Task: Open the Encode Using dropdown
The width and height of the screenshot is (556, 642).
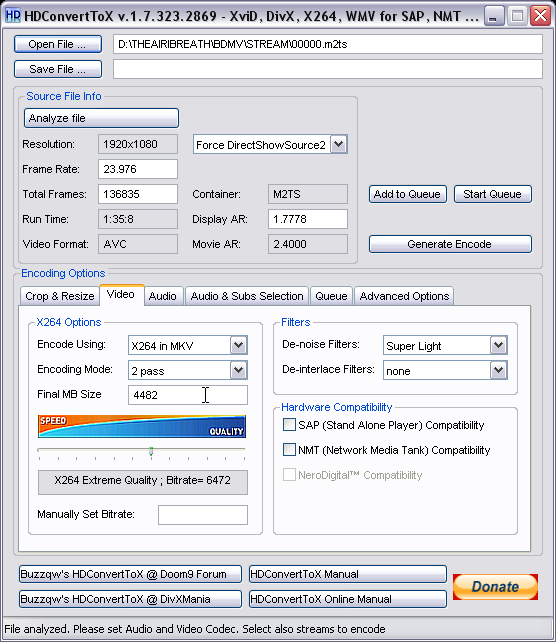Action: [x=238, y=345]
